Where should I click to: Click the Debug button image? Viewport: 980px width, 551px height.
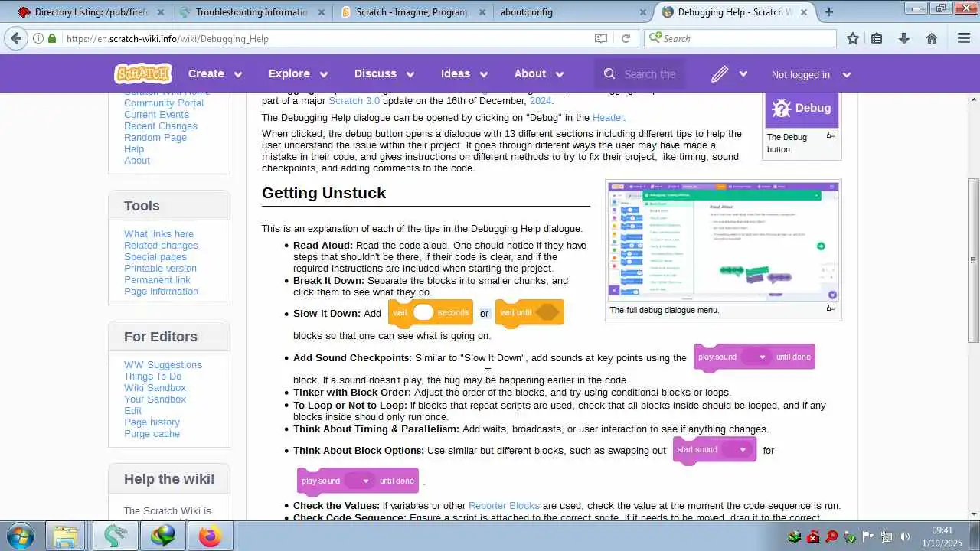click(x=802, y=109)
